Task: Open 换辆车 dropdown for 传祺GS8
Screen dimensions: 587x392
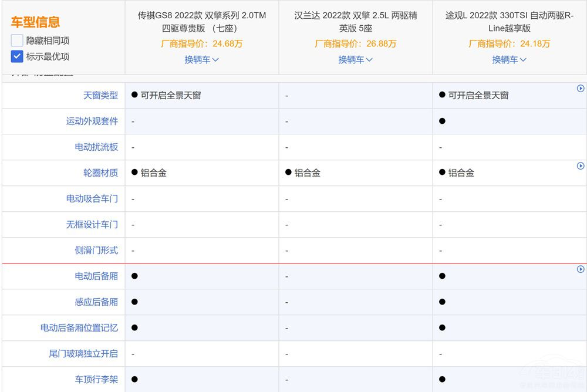Action: pos(201,59)
